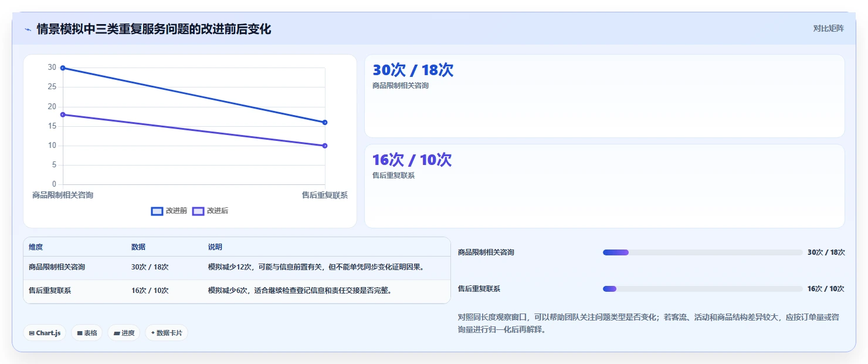Screen dimensions: 868x364
Task: Click the 进度 chip
Action: pos(124,333)
